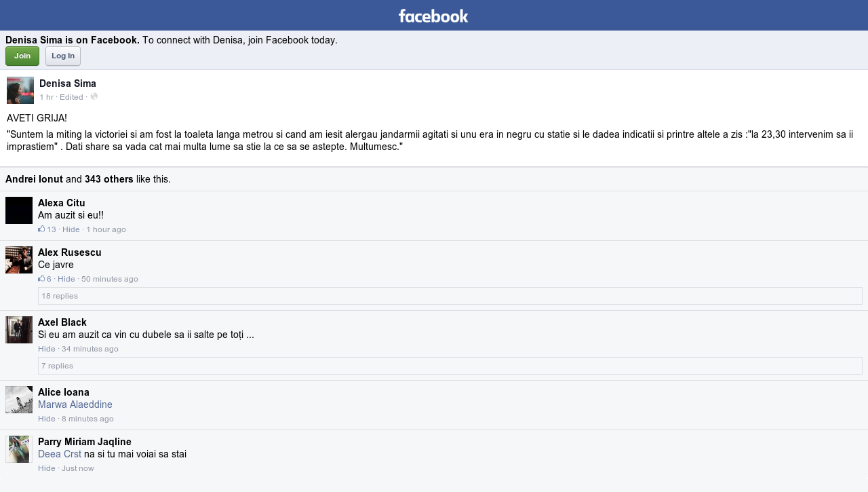868x492 pixels.
Task: Click comment text 'na si tu mai voiai sa stai'
Action: point(135,454)
